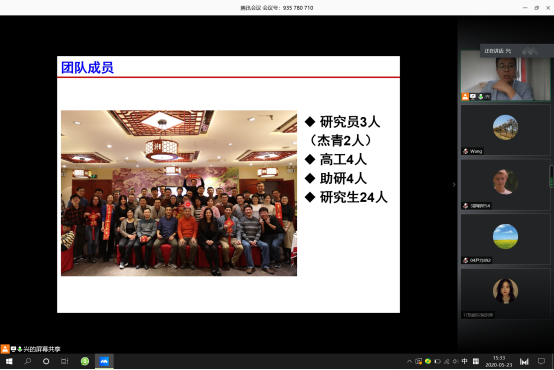Click Wang's muted microphone icon
This screenshot has width=554, height=370.
[466, 151]
